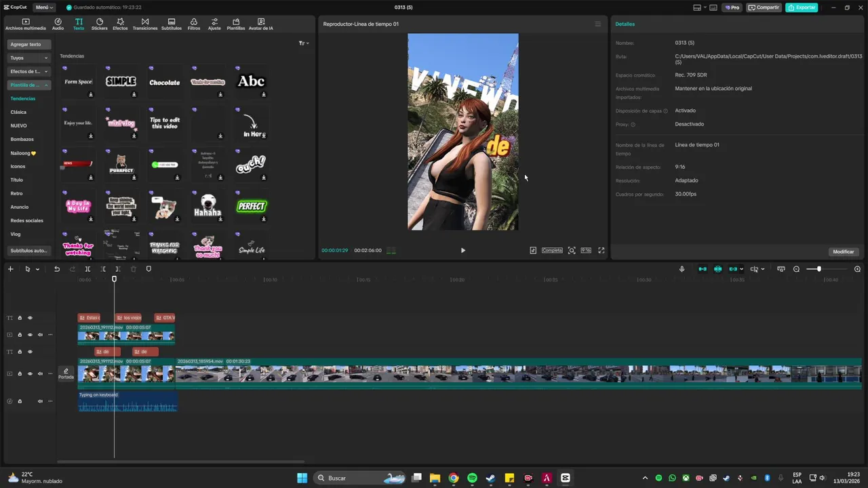Open the layout options dropdown arrow
The height and width of the screenshot is (488, 868).
tap(705, 7)
